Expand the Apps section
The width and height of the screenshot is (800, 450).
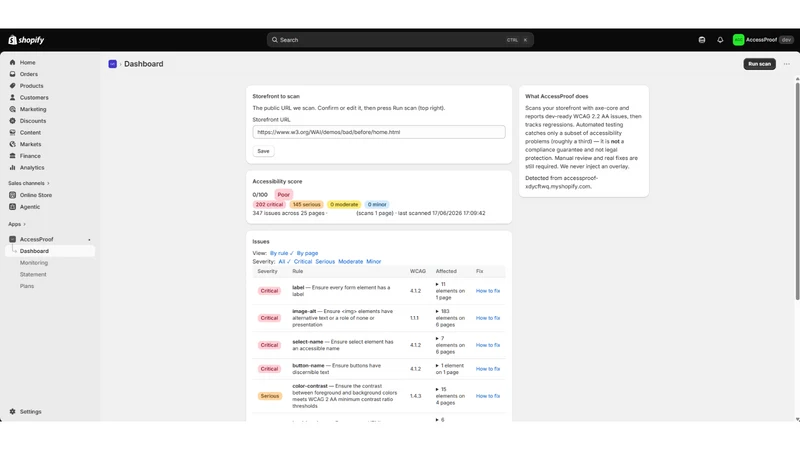17,224
